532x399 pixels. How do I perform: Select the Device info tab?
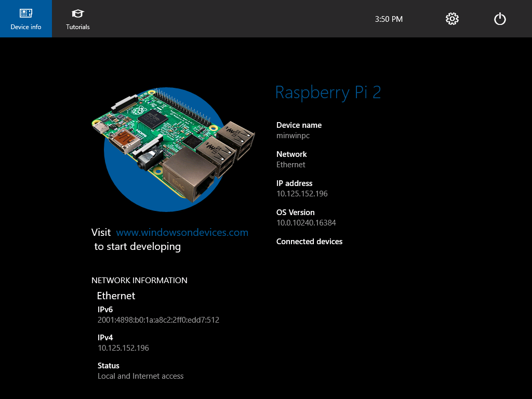pos(25,19)
